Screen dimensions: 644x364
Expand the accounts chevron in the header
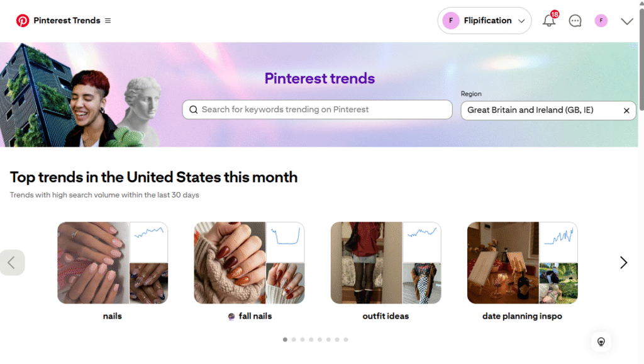(627, 21)
